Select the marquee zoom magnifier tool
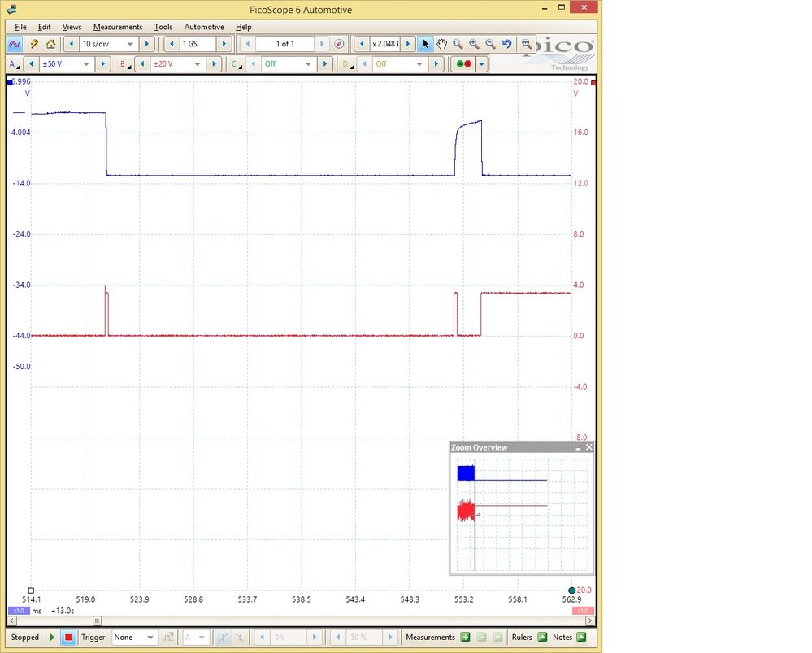Screen dimensions: 812x653 [x=458, y=44]
